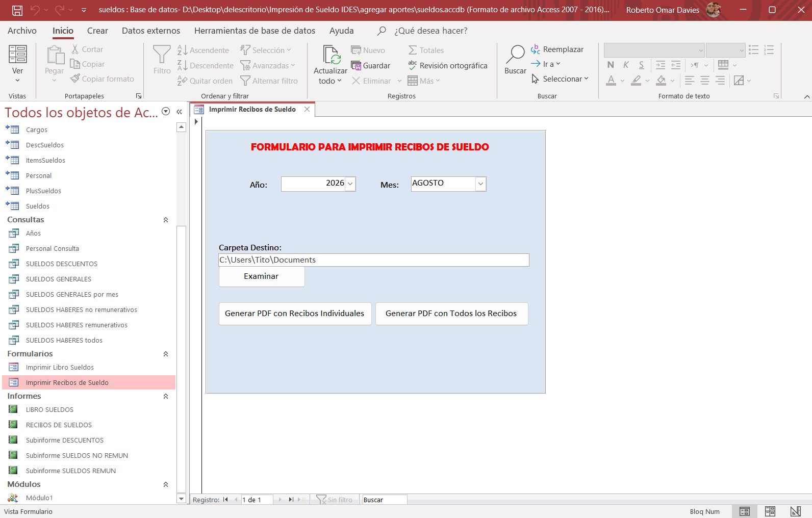This screenshot has height=518, width=812.
Task: Open the Ver view button
Action: coord(17,64)
